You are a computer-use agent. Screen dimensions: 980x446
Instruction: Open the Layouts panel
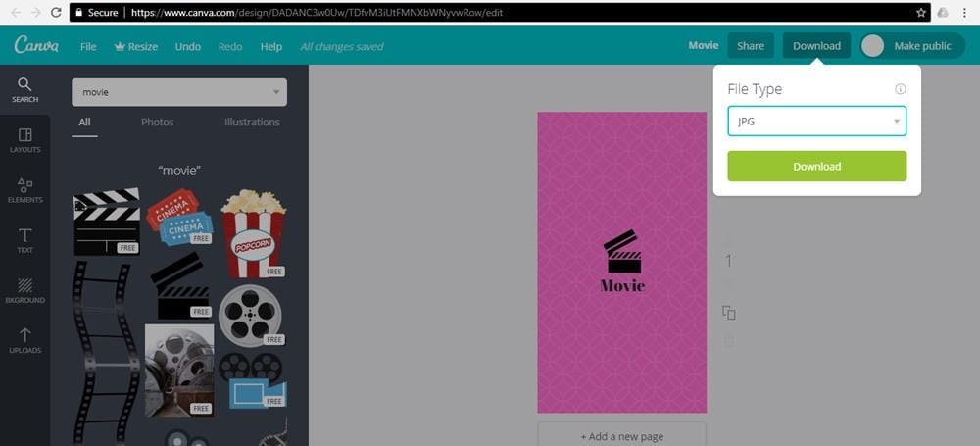25,140
